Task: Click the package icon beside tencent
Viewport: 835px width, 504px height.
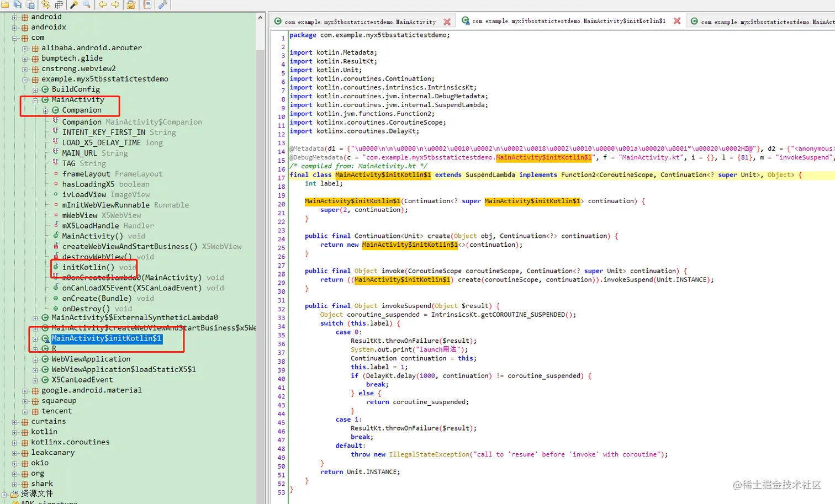Action: tap(35, 411)
